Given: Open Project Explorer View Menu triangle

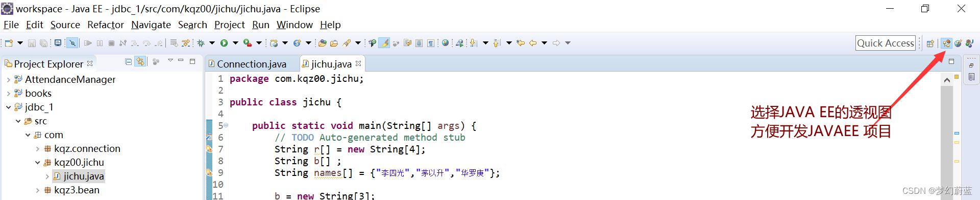Looking at the screenshot, I should (x=170, y=60).
